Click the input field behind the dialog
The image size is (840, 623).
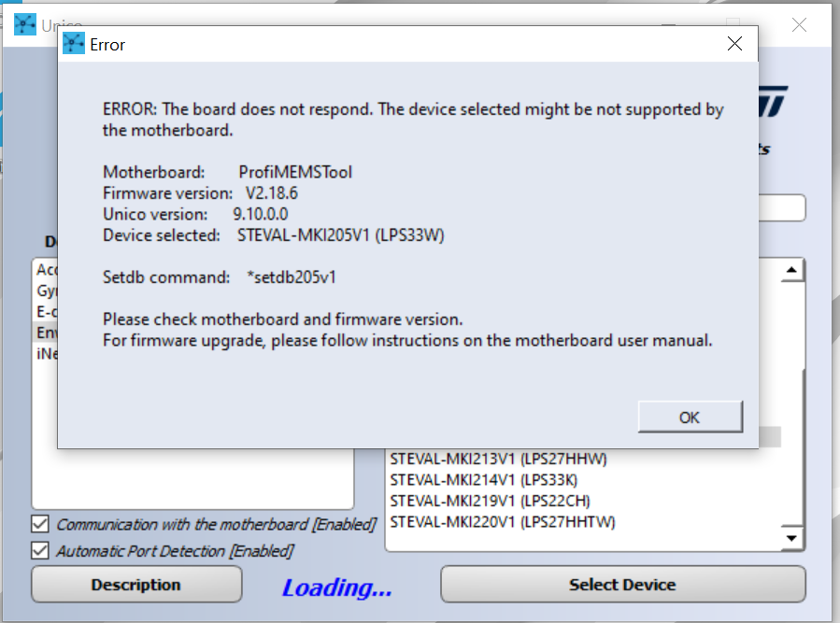[782, 208]
